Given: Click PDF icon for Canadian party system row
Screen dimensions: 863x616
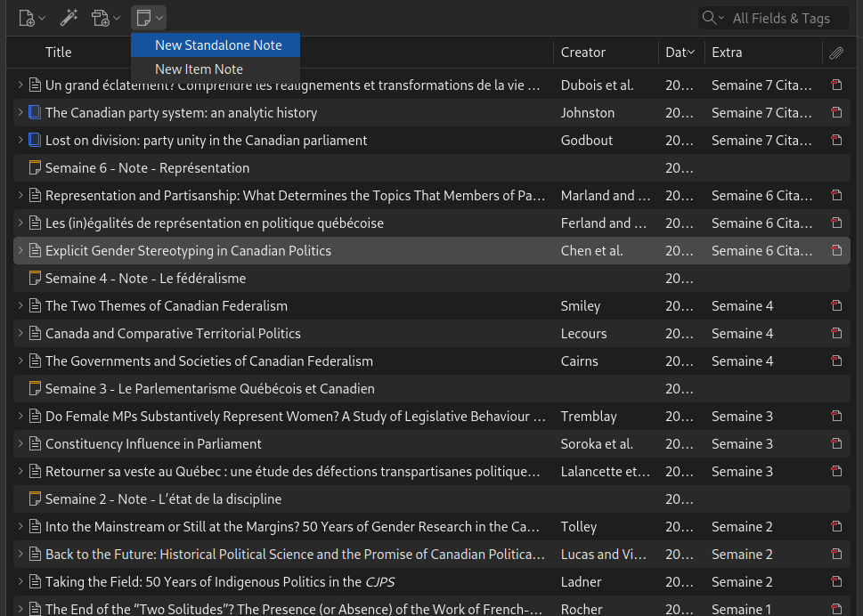Looking at the screenshot, I should tap(835, 113).
